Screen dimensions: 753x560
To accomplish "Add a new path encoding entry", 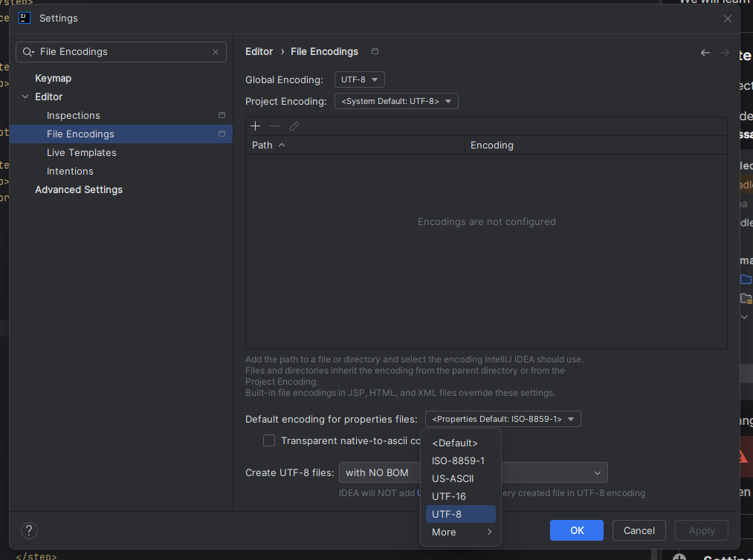I will pyautogui.click(x=255, y=126).
